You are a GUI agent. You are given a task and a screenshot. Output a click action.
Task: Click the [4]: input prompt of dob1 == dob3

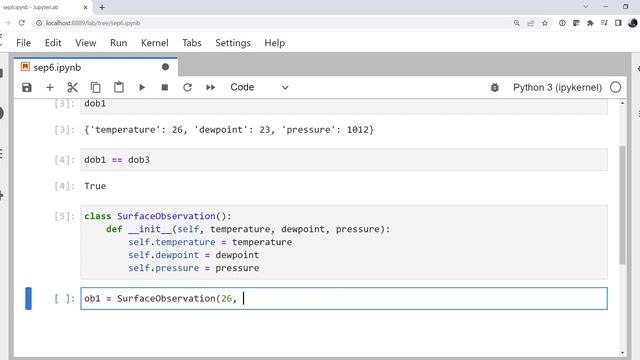[x=64, y=160]
